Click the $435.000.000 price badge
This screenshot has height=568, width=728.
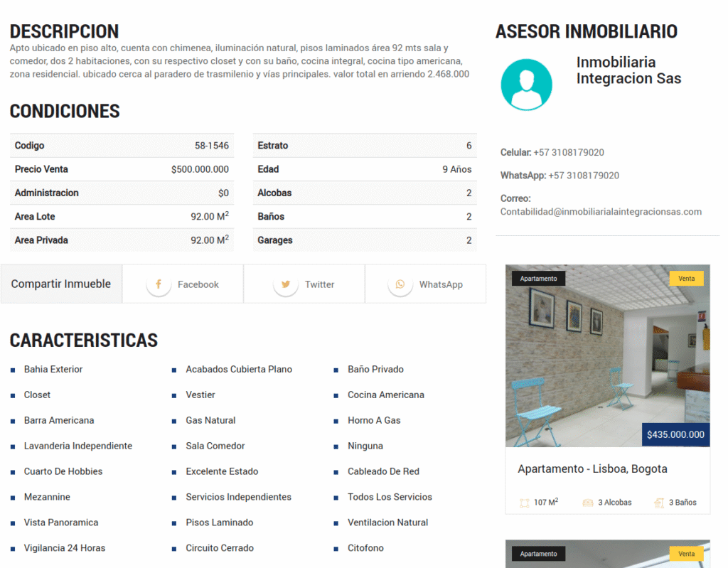[x=675, y=434]
